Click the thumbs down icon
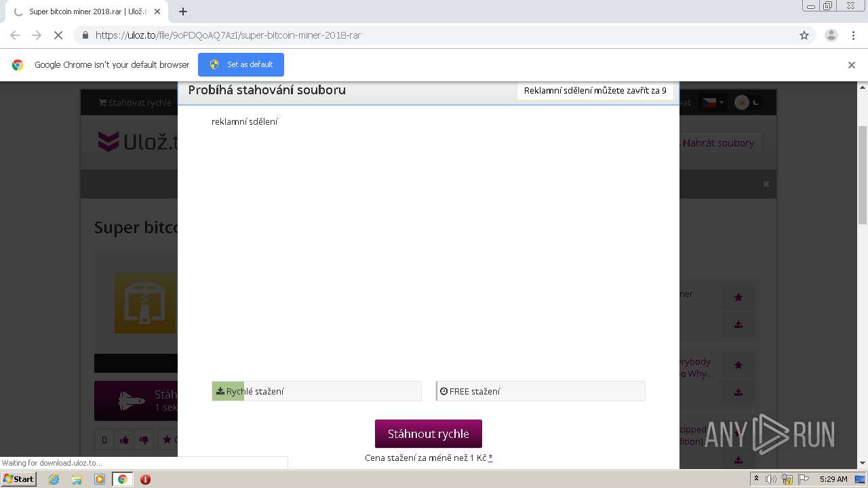The image size is (868, 488). click(144, 439)
